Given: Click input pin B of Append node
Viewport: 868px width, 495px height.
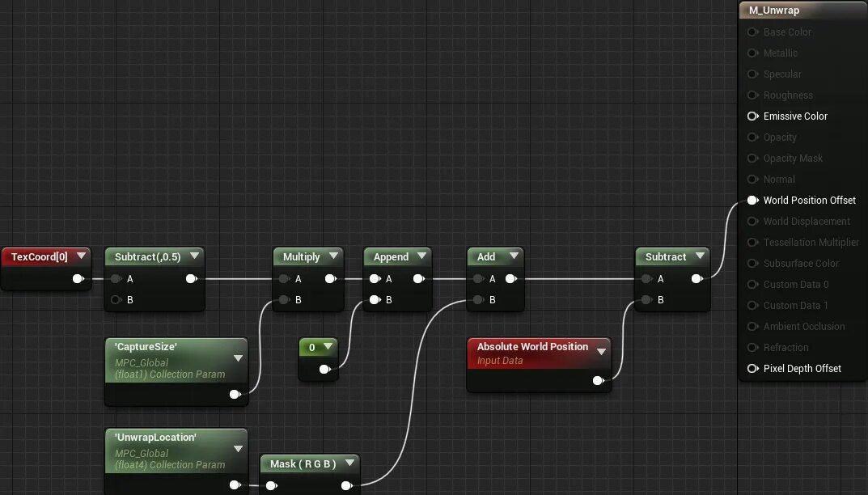Looking at the screenshot, I should tap(375, 299).
